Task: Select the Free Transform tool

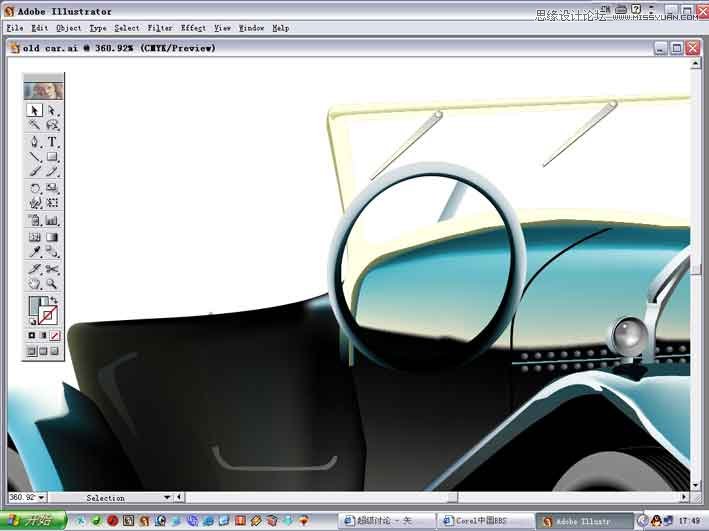Action: click(x=52, y=203)
